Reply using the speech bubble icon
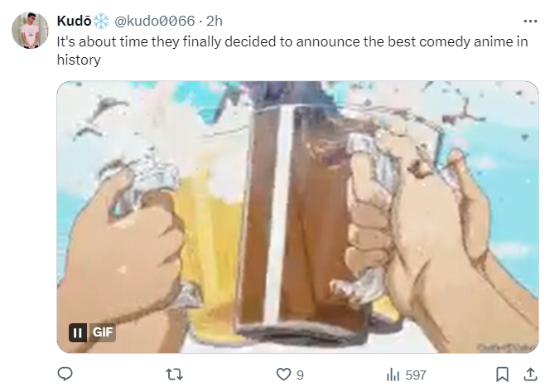Viewport: 550px width, 392px height. [65, 375]
